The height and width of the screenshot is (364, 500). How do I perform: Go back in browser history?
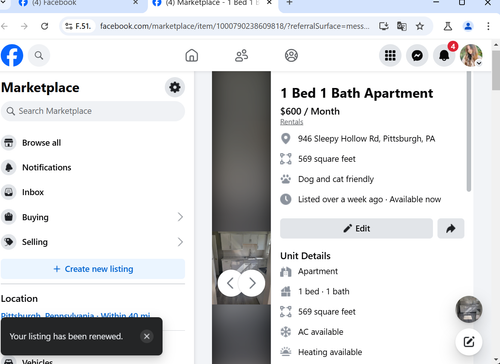[4, 26]
